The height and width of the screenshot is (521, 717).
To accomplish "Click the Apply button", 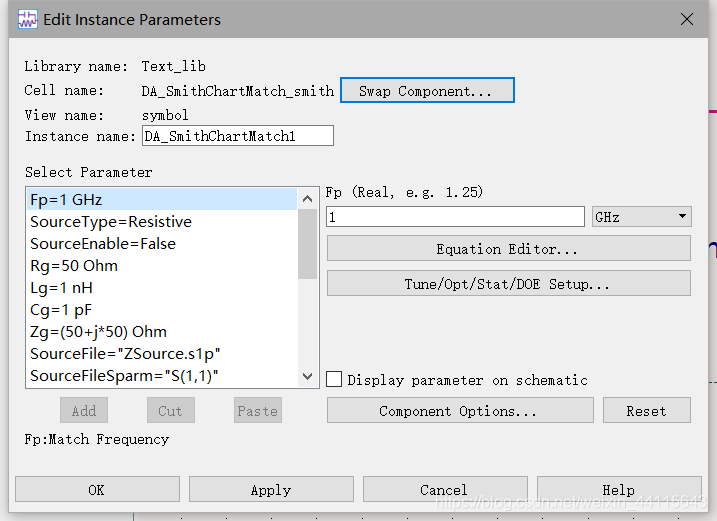I will 271,489.
